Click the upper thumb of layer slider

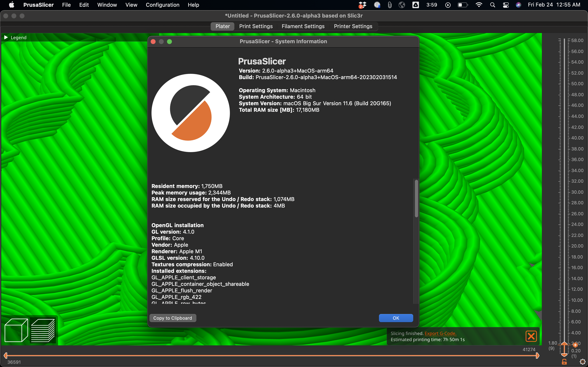pos(564,344)
